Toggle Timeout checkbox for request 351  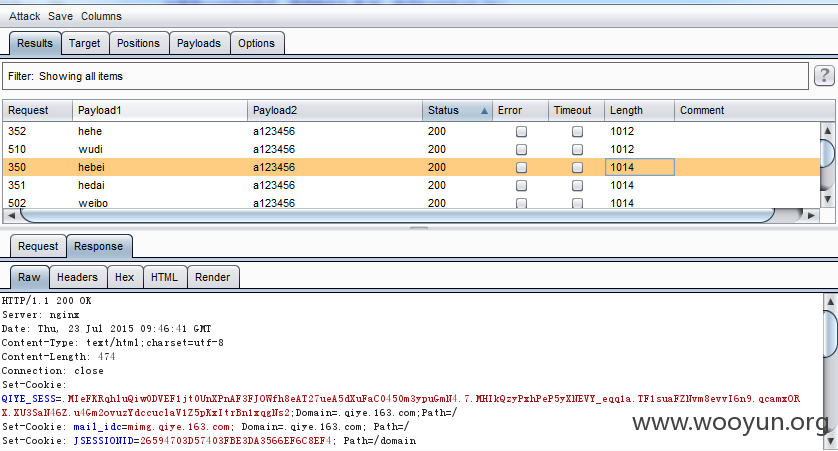(577, 185)
